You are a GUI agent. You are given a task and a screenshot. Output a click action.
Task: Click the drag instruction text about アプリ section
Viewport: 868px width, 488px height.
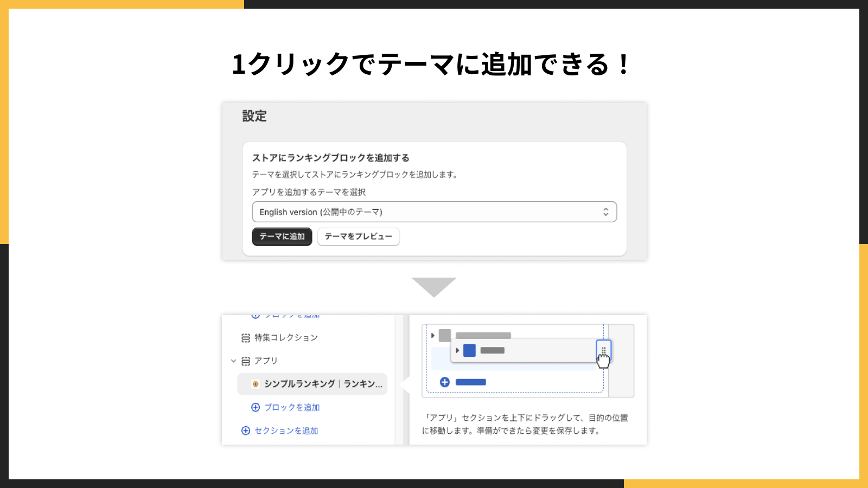pyautogui.click(x=525, y=424)
